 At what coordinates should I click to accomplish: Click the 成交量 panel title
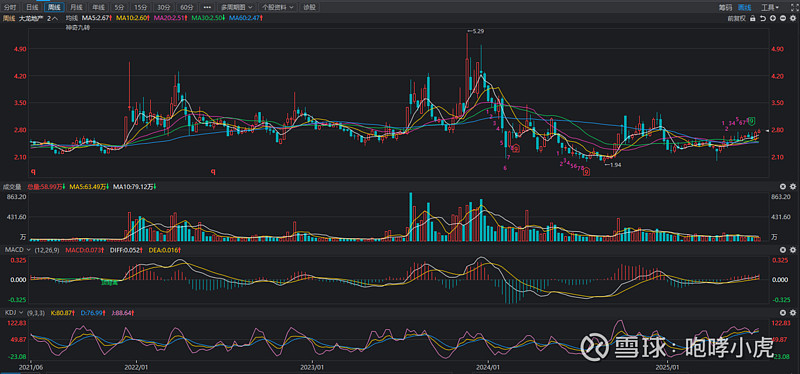point(11,187)
